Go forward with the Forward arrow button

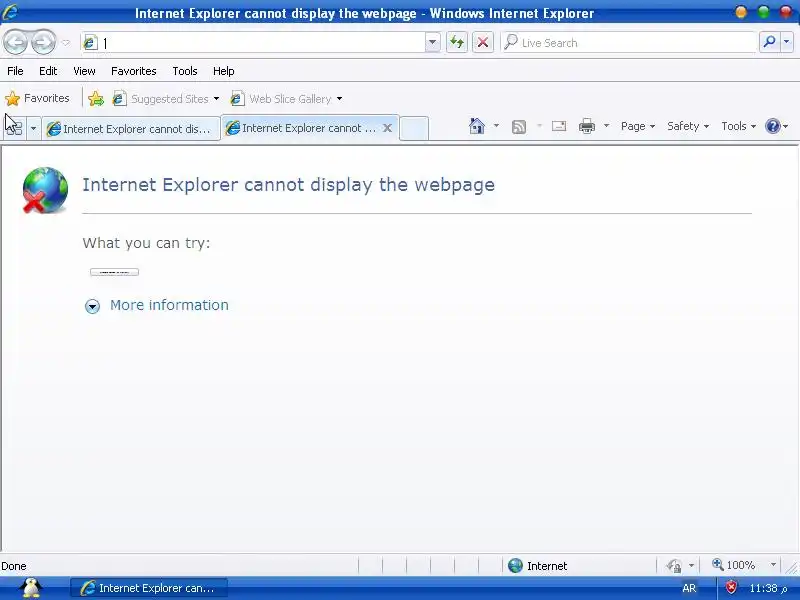point(43,42)
